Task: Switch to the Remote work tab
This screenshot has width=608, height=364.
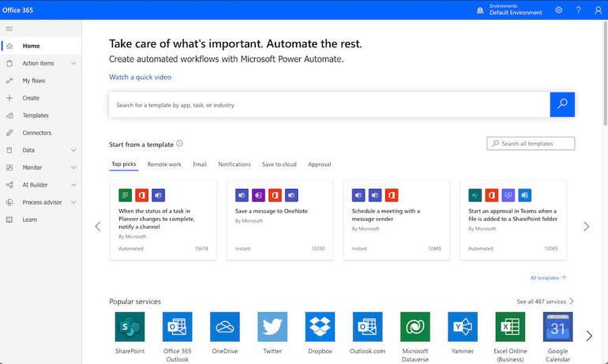Action: (164, 164)
